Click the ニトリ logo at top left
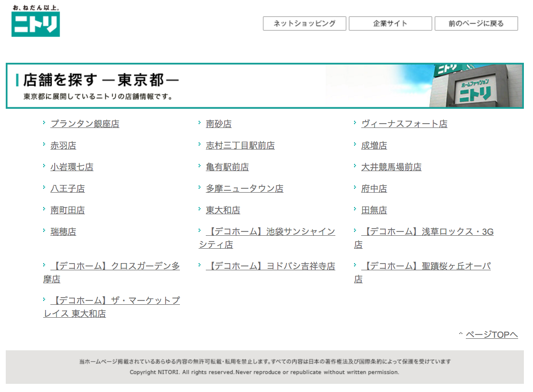Screen dimensions: 533x392 point(36,21)
